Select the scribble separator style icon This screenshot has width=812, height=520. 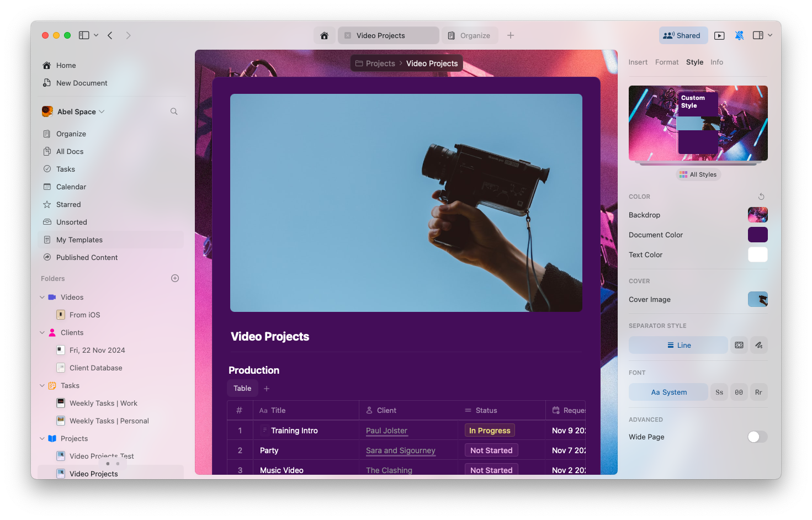pos(759,345)
